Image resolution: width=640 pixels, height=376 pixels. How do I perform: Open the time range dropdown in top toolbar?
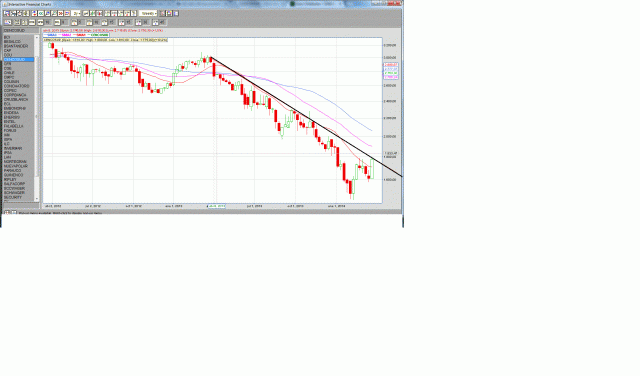coord(76,13)
